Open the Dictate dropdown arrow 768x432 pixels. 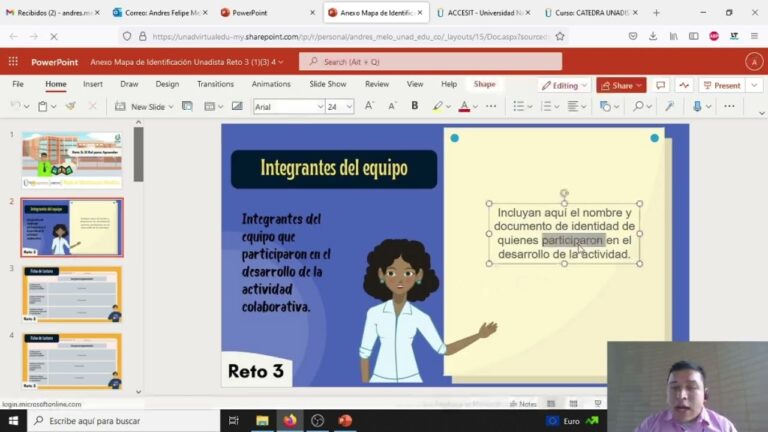click(x=708, y=107)
